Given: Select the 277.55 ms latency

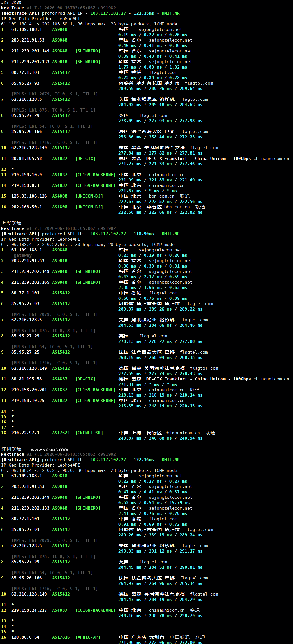Looking at the screenshot, I should coord(130,374).
